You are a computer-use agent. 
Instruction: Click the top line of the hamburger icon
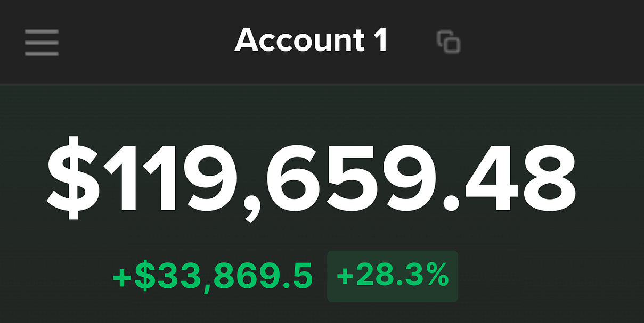(x=42, y=30)
